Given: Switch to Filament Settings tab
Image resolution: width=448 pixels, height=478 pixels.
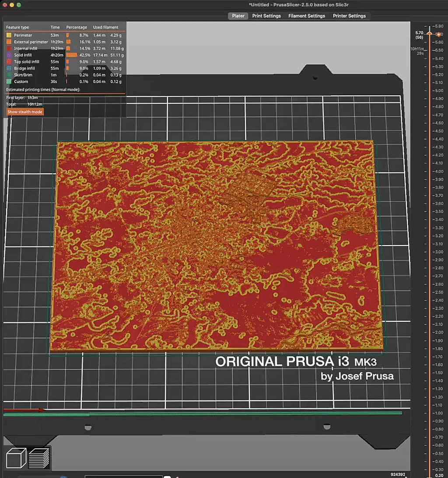Looking at the screenshot, I should pos(307,16).
